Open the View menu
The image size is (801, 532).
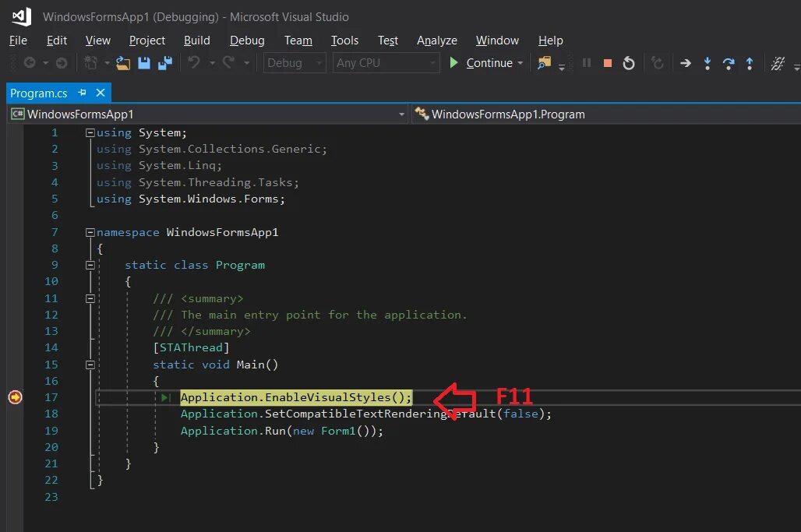point(97,41)
